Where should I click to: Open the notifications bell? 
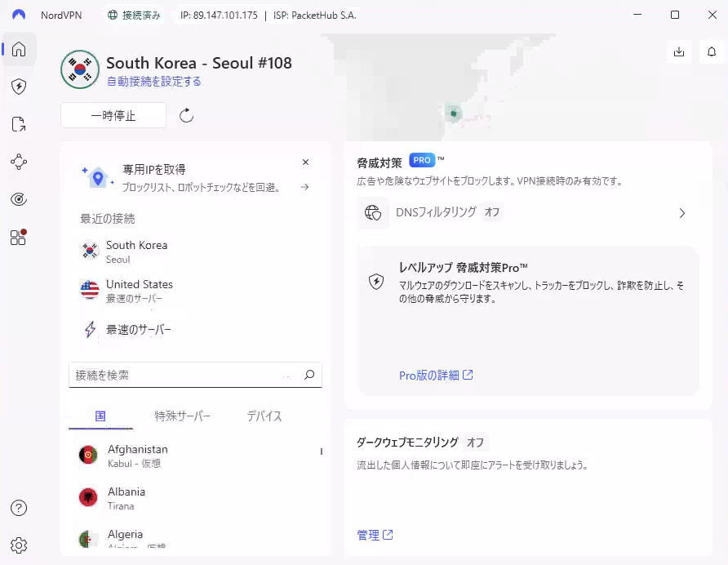coord(712,51)
